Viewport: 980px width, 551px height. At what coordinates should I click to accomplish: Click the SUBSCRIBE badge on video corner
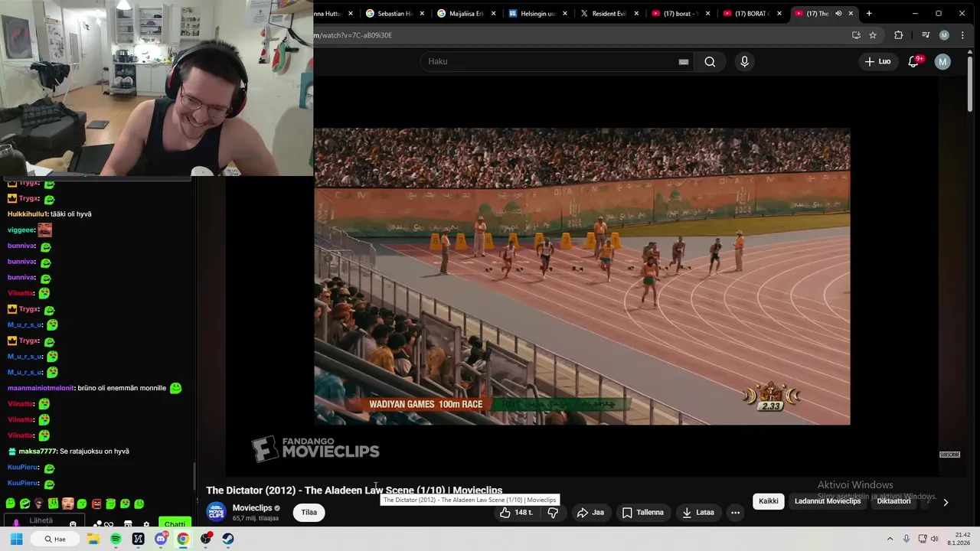point(949,455)
